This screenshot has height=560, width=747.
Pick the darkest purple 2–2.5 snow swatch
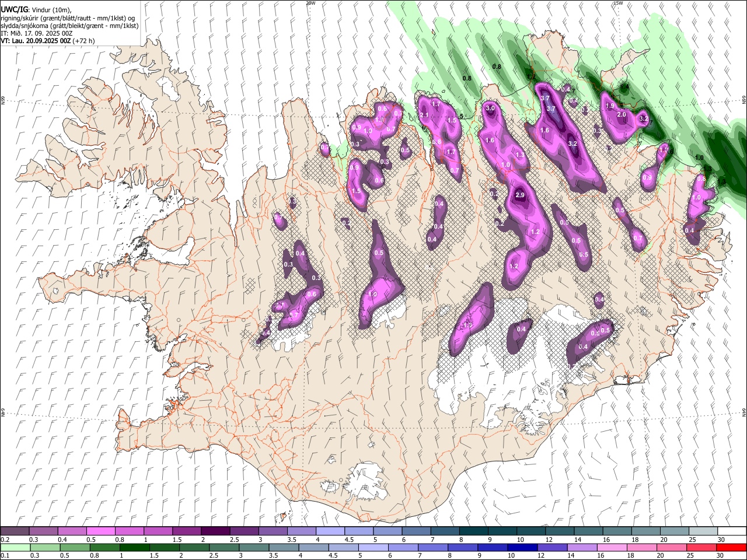pyautogui.click(x=215, y=531)
